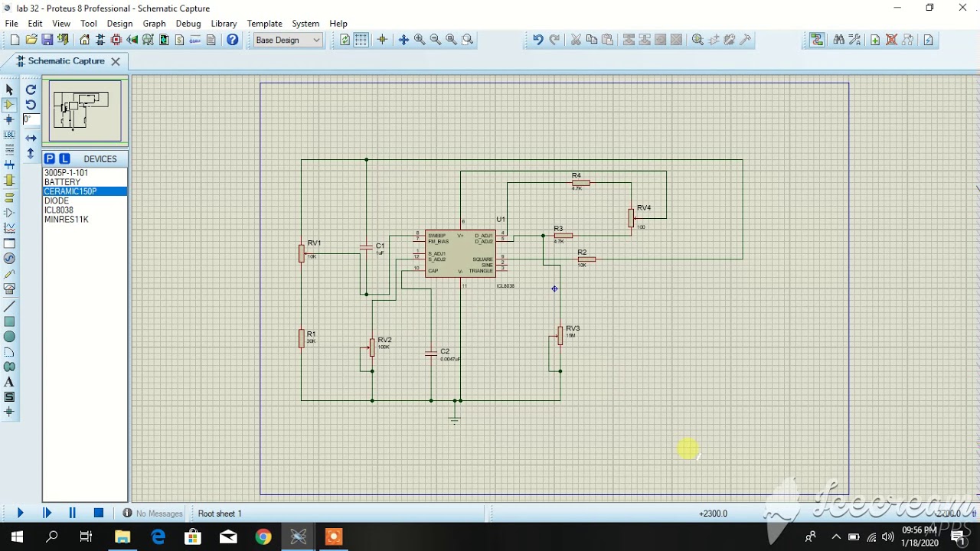Open the Graph menu
The width and height of the screenshot is (980, 551).
[x=154, y=24]
